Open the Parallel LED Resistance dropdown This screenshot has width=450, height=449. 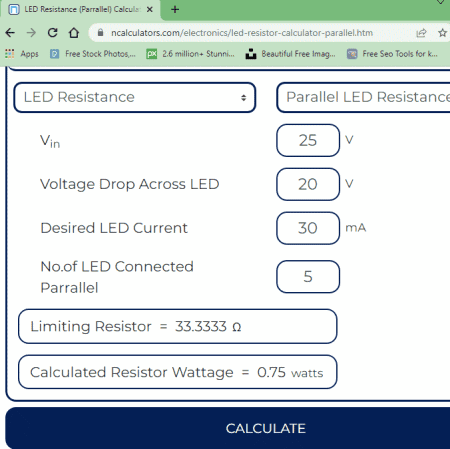point(363,97)
